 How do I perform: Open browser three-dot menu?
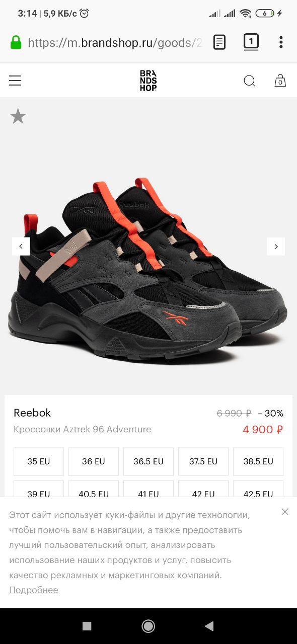281,42
